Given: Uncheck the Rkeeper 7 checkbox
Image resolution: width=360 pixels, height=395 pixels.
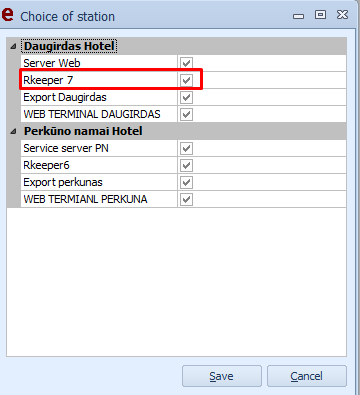Looking at the screenshot, I should tap(186, 80).
